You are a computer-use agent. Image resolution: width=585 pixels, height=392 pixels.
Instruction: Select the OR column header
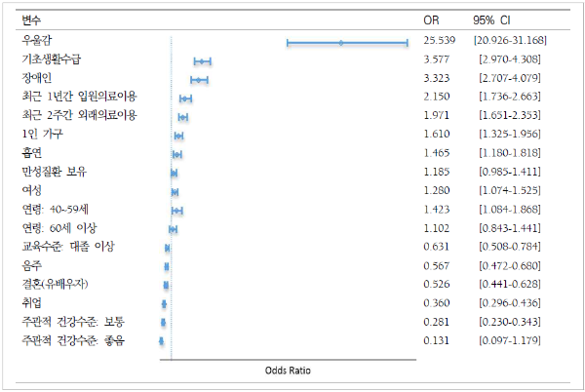click(x=431, y=20)
